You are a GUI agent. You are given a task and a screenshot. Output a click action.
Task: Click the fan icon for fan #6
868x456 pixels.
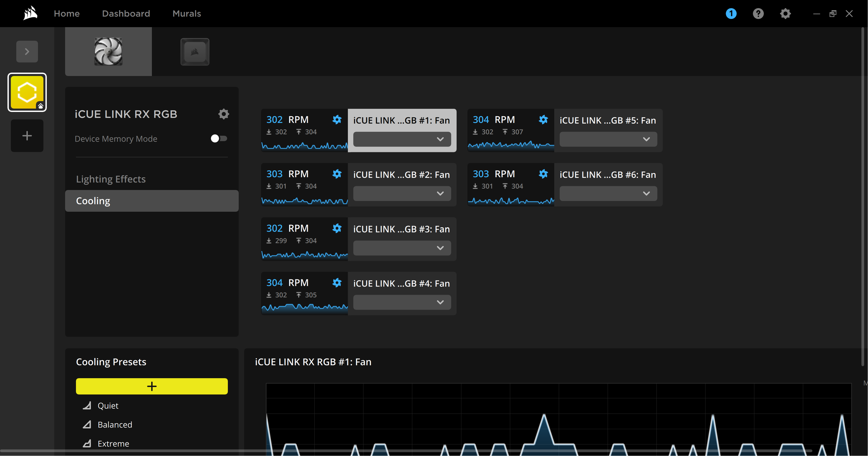(x=543, y=174)
